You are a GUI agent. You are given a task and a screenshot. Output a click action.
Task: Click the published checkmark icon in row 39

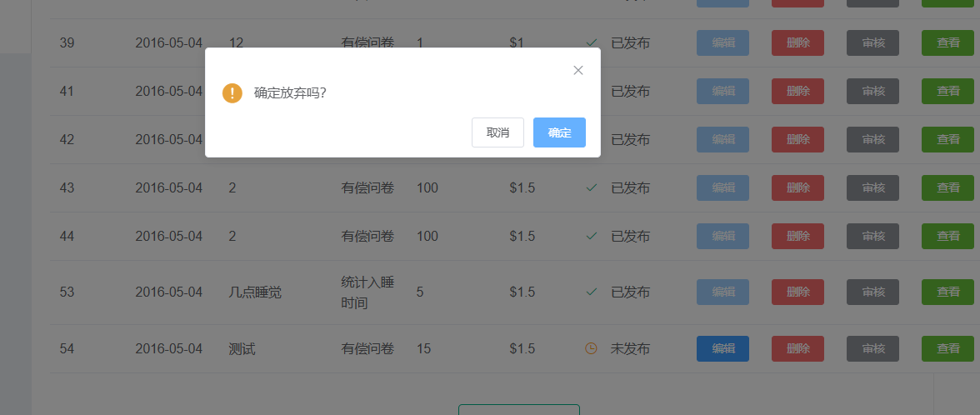pyautogui.click(x=592, y=42)
